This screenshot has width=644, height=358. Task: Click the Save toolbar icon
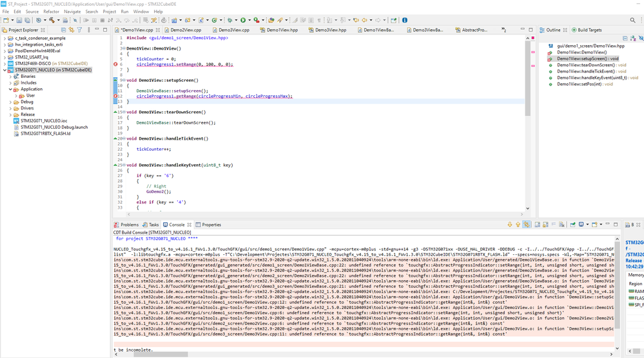19,20
